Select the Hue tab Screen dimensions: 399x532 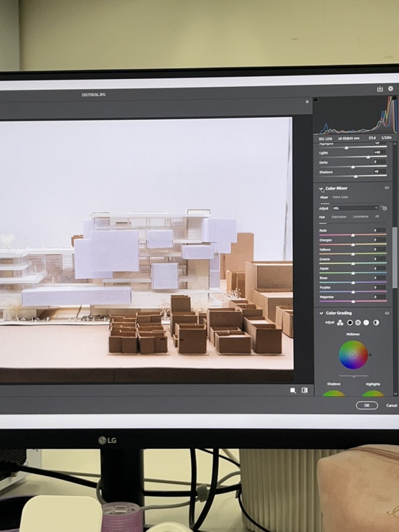[x=322, y=217]
